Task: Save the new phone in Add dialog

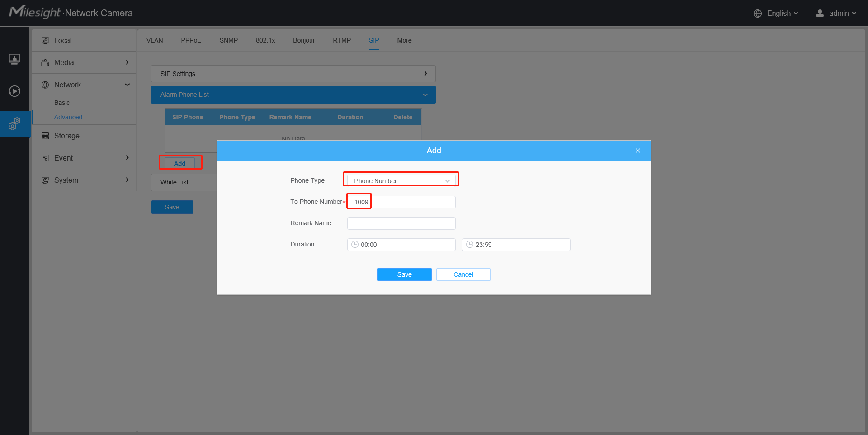Action: tap(405, 274)
